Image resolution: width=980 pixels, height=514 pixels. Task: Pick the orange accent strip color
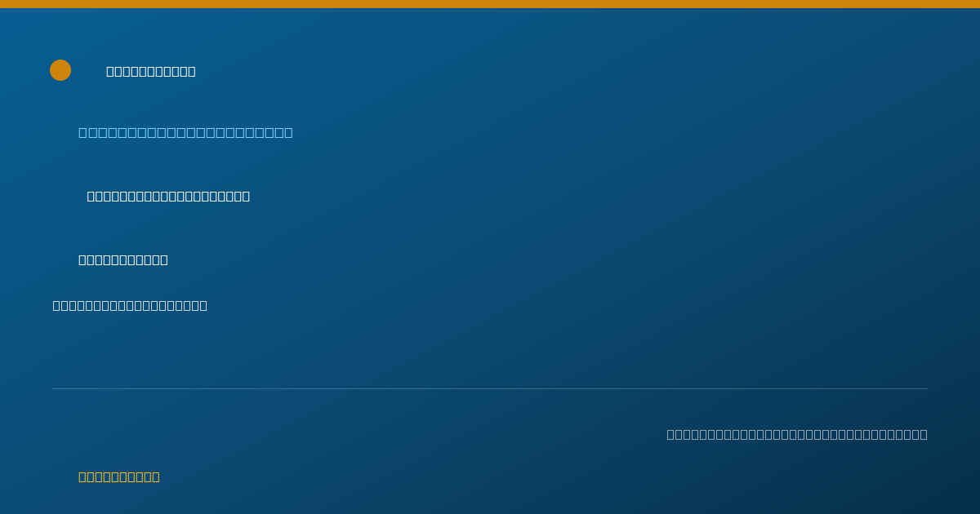(x=490, y=4)
